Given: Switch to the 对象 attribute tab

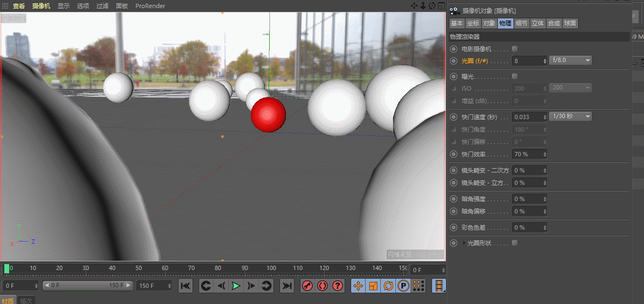Looking at the screenshot, I should click(489, 23).
